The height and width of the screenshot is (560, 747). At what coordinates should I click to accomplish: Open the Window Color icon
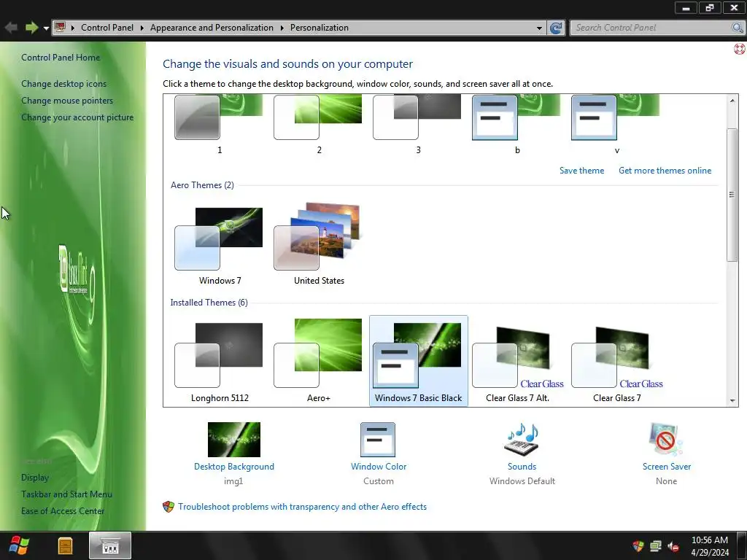point(378,440)
